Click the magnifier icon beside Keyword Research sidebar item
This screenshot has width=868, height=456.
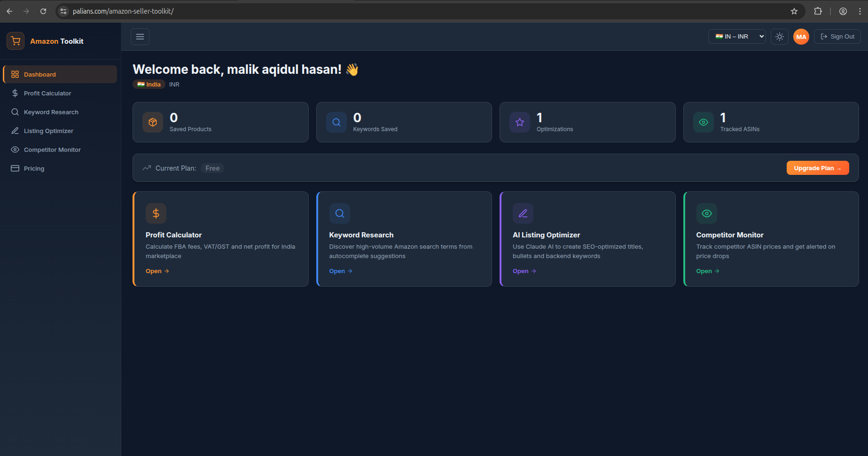point(15,112)
